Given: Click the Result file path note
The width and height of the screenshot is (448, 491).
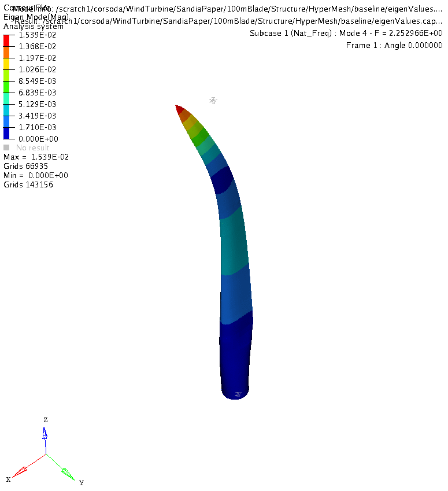Looking at the screenshot, I should click(228, 21).
